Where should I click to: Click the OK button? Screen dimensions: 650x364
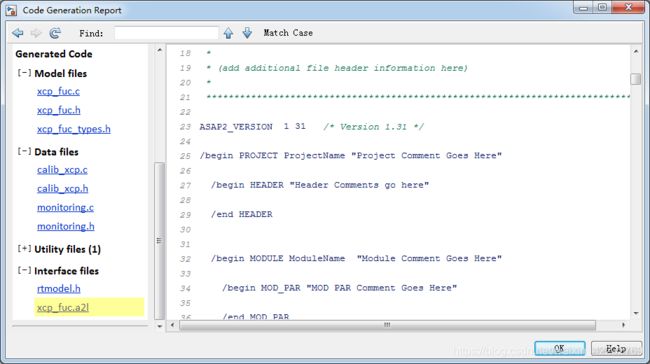pyautogui.click(x=560, y=348)
